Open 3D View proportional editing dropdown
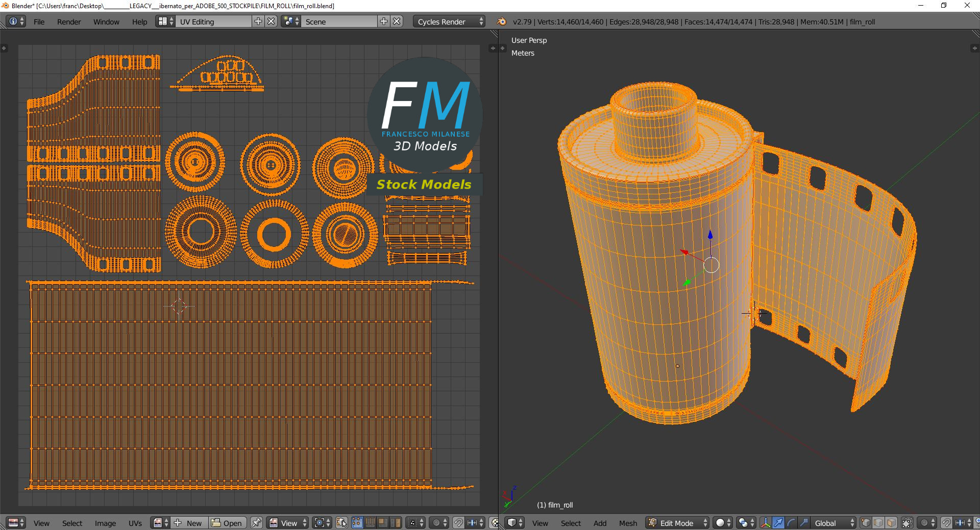 coord(927,523)
